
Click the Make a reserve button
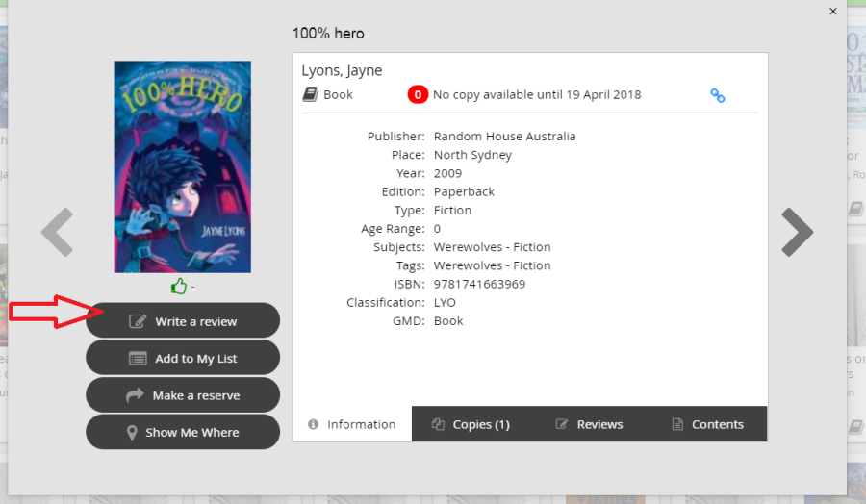tap(183, 395)
